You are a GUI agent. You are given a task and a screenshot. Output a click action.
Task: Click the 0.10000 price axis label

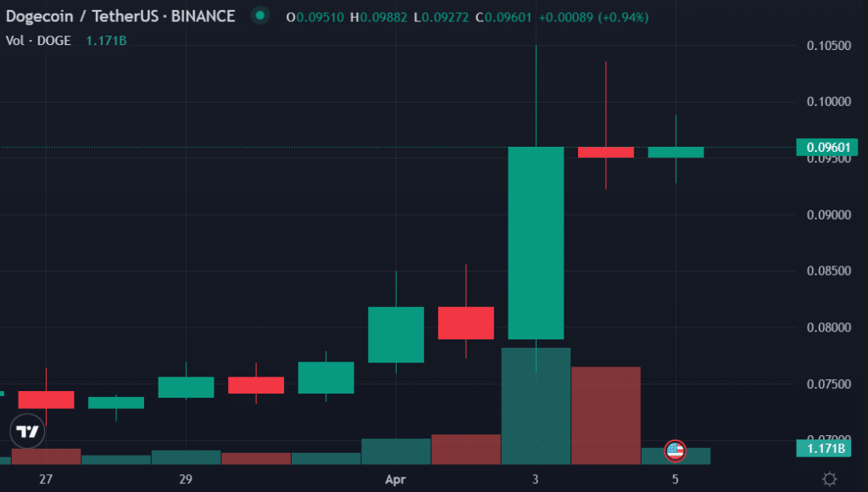click(829, 102)
